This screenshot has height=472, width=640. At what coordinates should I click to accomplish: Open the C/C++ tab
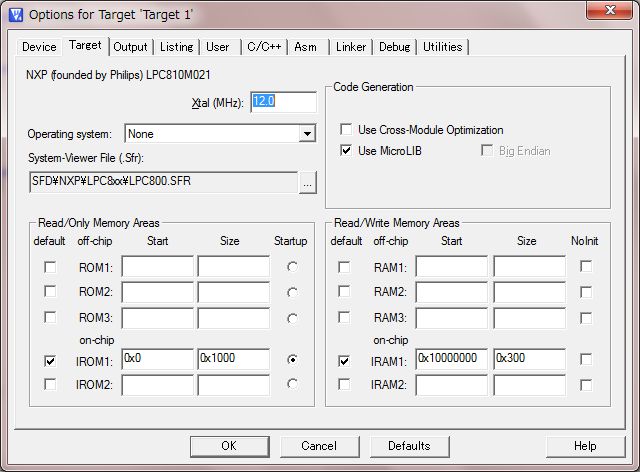point(264,47)
